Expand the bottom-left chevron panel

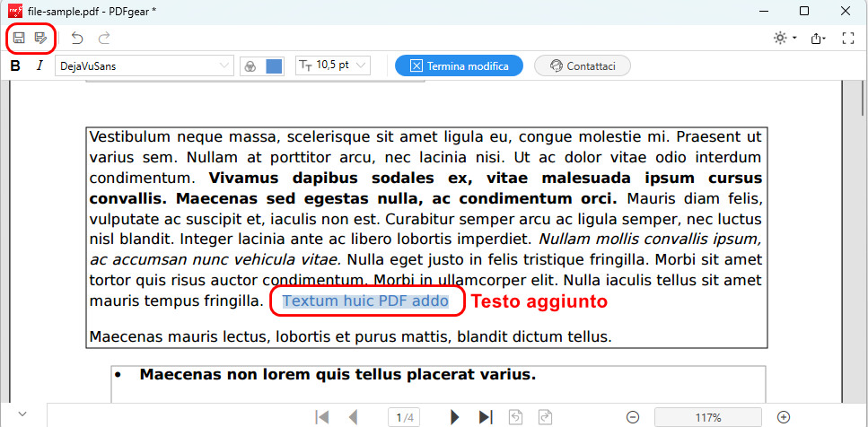point(22,414)
